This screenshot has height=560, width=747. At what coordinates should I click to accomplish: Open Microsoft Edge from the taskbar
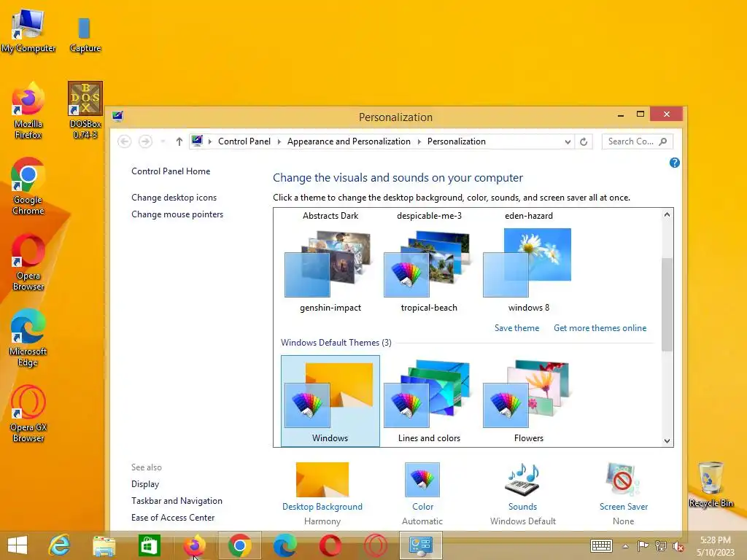pyautogui.click(x=285, y=545)
